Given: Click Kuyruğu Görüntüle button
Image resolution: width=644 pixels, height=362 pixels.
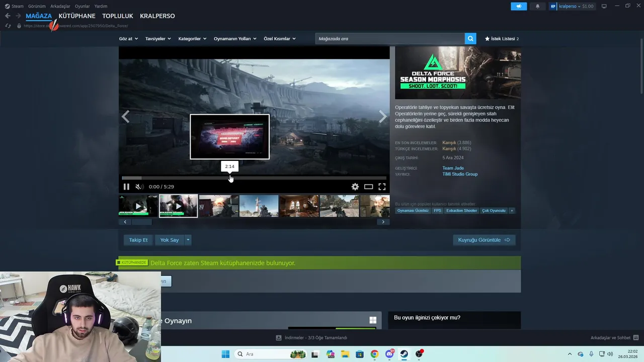Looking at the screenshot, I should point(484,240).
